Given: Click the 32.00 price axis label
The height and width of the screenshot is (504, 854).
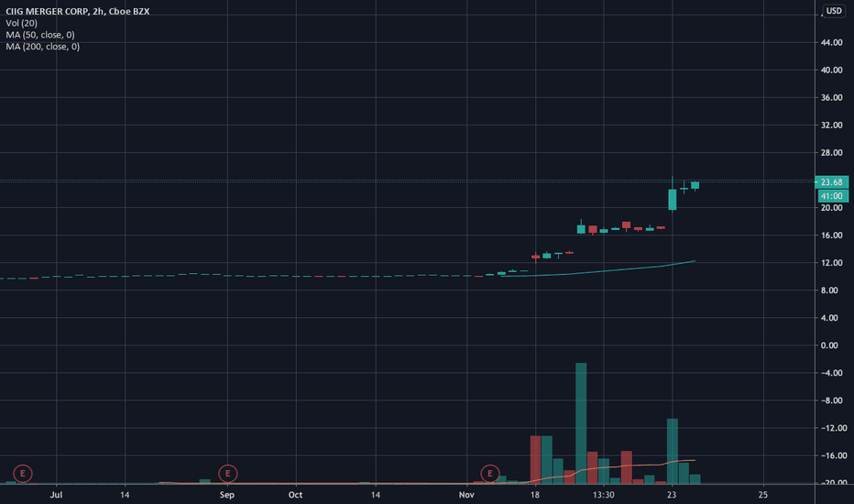Looking at the screenshot, I should tap(832, 126).
